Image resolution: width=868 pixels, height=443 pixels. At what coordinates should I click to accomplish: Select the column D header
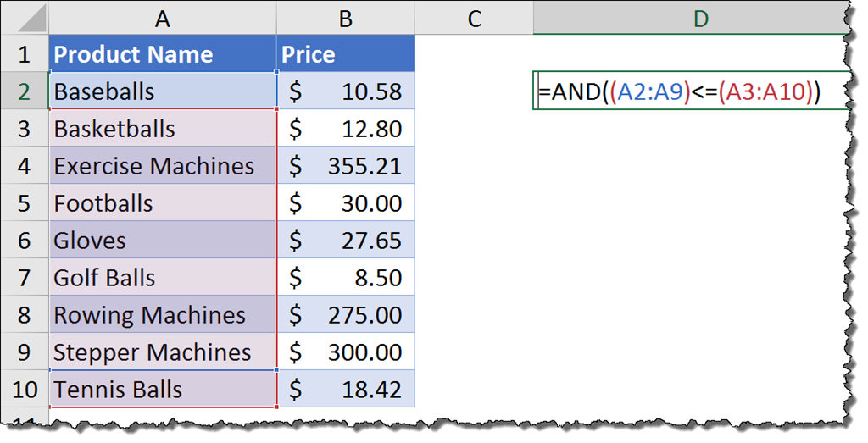699,18
